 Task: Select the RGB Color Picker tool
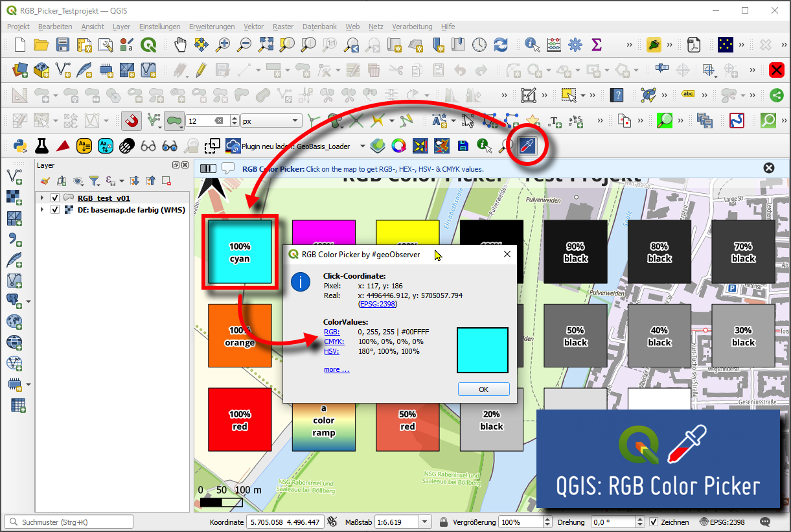(x=526, y=146)
